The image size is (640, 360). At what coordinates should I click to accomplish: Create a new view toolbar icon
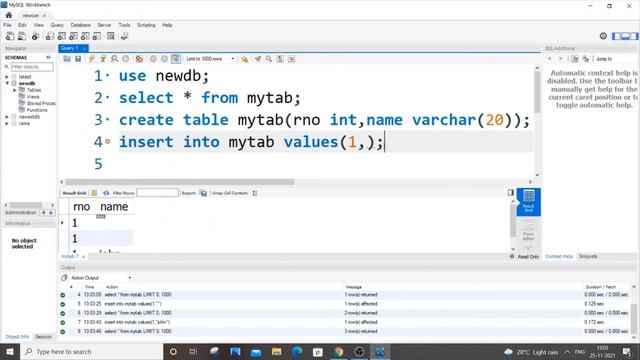(x=73, y=36)
